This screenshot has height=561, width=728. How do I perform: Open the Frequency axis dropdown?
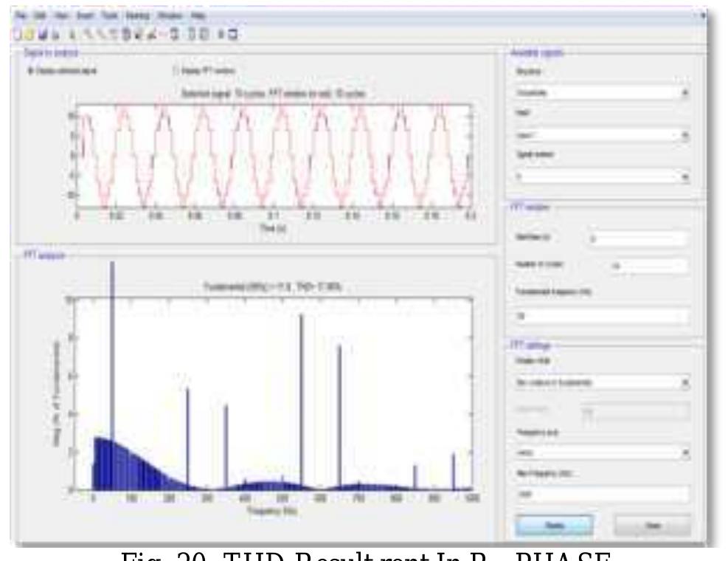tap(602, 452)
